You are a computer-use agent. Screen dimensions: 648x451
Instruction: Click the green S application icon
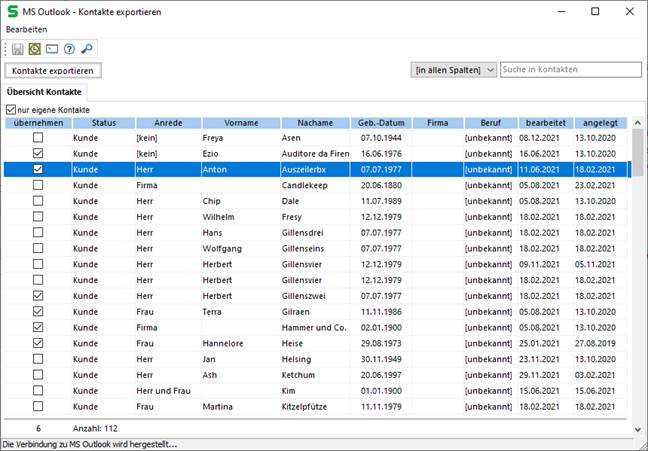point(12,11)
